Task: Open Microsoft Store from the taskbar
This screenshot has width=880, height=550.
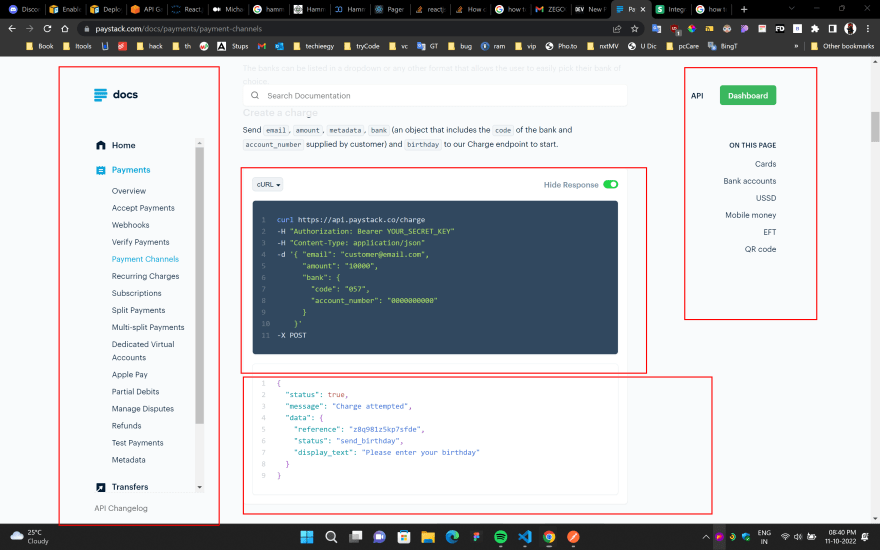Action: pos(404,537)
